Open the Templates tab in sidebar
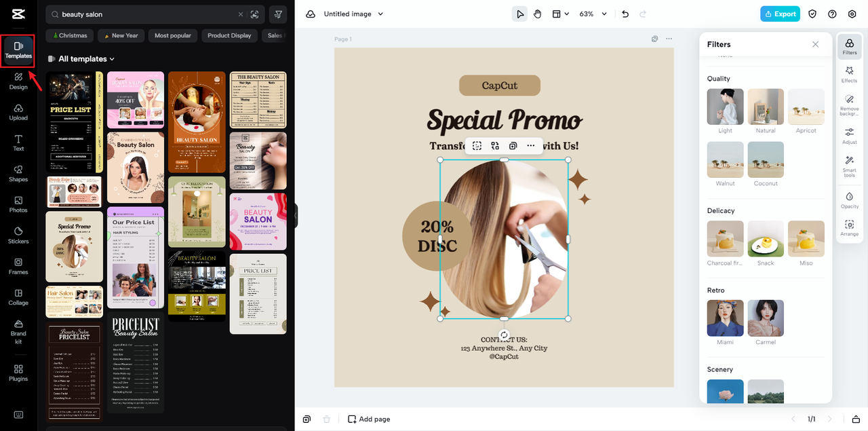The height and width of the screenshot is (431, 868). pyautogui.click(x=18, y=50)
